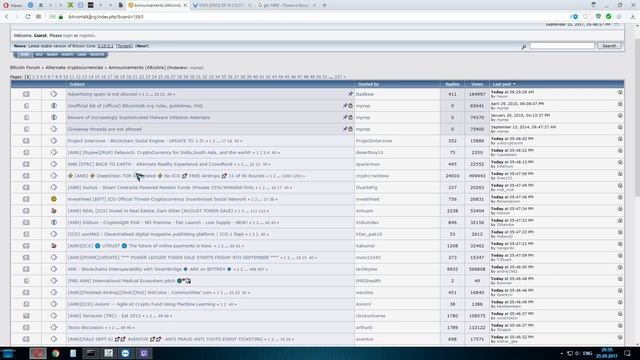
Task: Go to last post of DeepOnion thread
Action: point(620,174)
